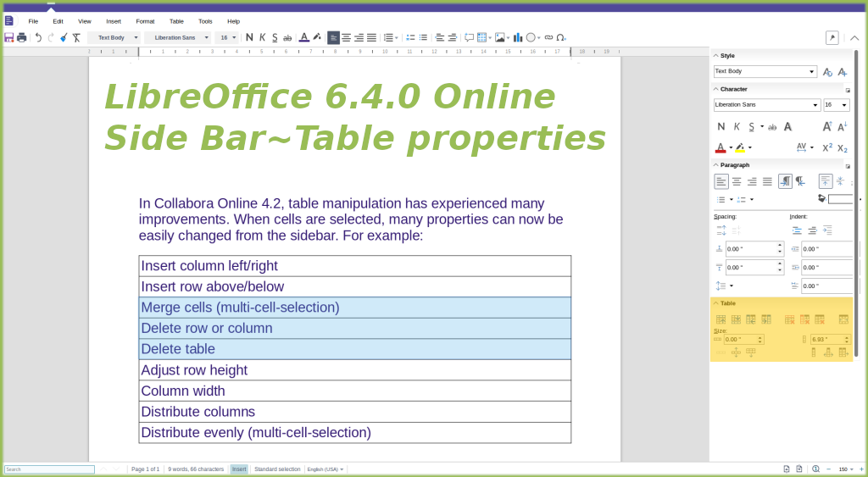The image size is (868, 477).
Task: Undo the last action
Action: 38,37
